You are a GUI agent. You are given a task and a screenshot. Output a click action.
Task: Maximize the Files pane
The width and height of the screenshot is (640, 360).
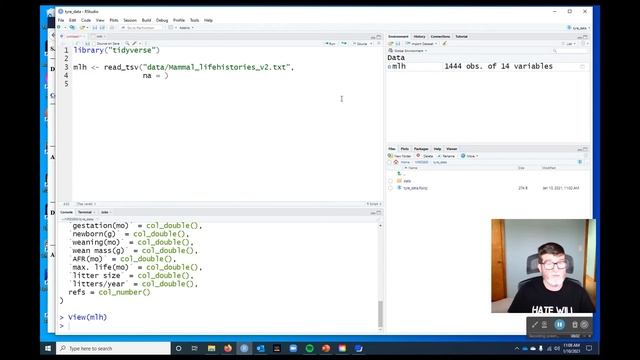(x=585, y=149)
